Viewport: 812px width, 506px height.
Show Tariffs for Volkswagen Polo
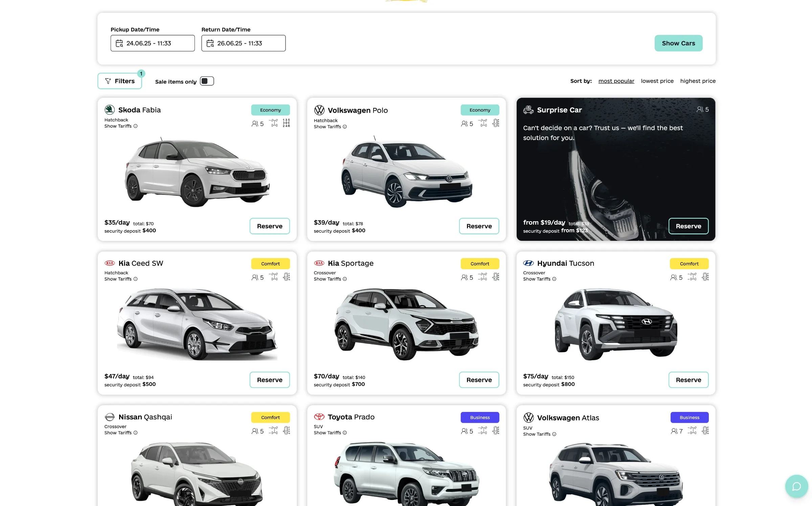pyautogui.click(x=330, y=127)
